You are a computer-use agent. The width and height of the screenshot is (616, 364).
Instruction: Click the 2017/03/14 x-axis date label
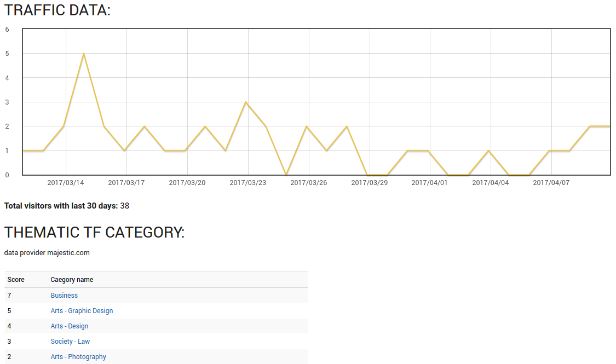66,183
